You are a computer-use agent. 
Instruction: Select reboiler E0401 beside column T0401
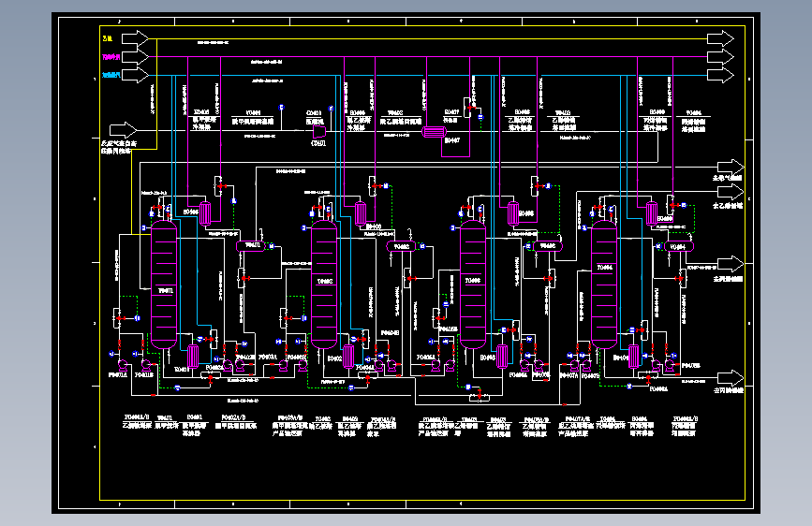coord(193,357)
